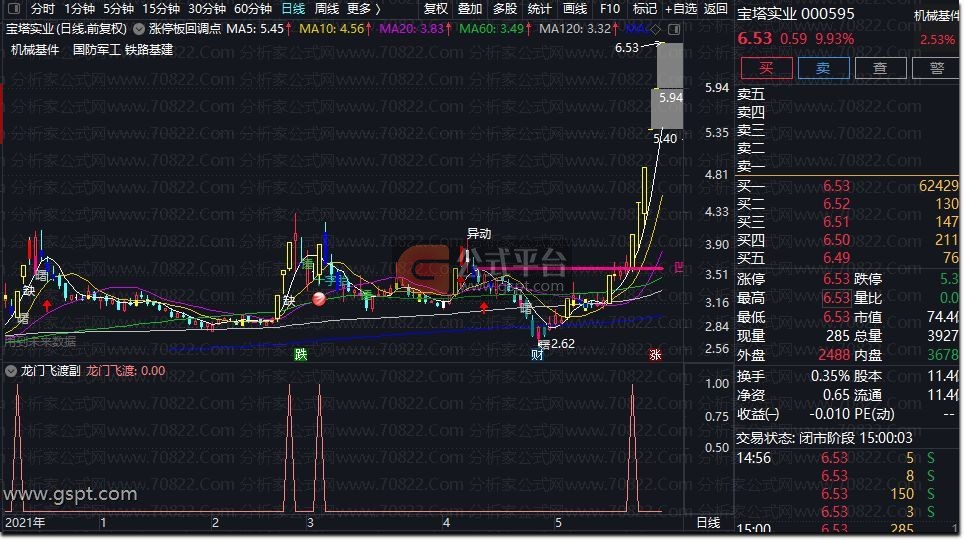The image size is (965, 540).
Task: Select the 15分钟 period tab
Action: click(161, 9)
